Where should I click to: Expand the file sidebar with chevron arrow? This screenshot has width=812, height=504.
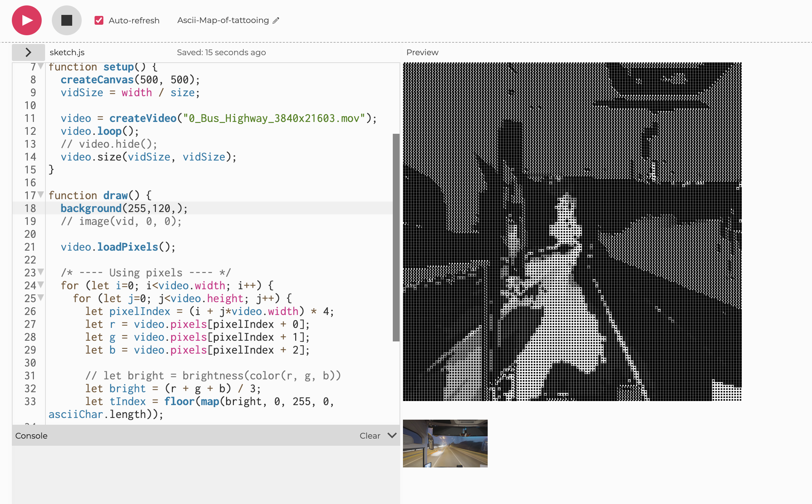(x=28, y=52)
